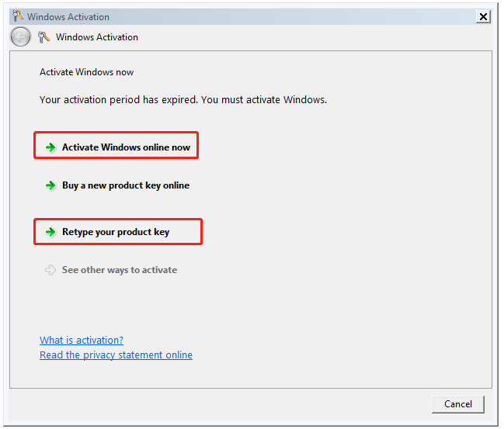Select See other ways to activate
Screen dimensions: 504x429
point(120,270)
